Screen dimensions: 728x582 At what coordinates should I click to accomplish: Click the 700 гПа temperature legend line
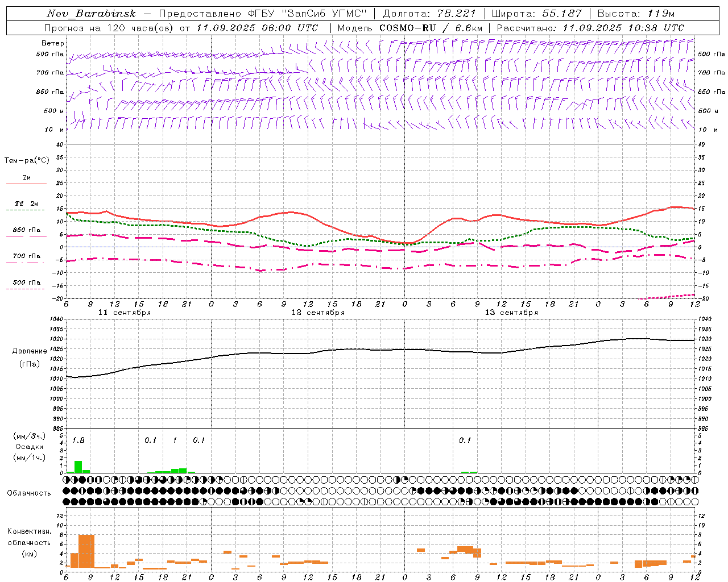tap(26, 263)
